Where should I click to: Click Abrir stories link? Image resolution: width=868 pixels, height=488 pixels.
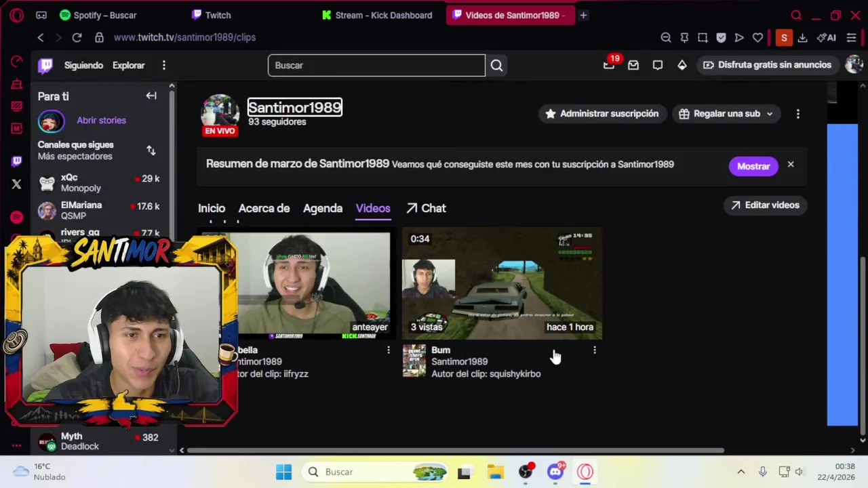[101, 120]
